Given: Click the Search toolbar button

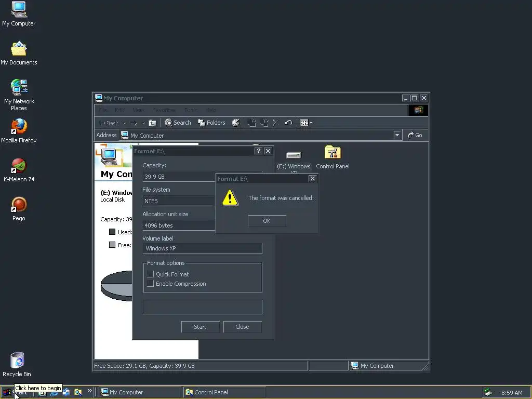Looking at the screenshot, I should point(178,123).
